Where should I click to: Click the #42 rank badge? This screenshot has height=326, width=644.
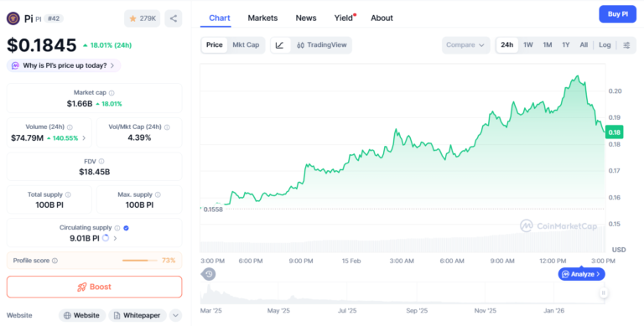54,19
